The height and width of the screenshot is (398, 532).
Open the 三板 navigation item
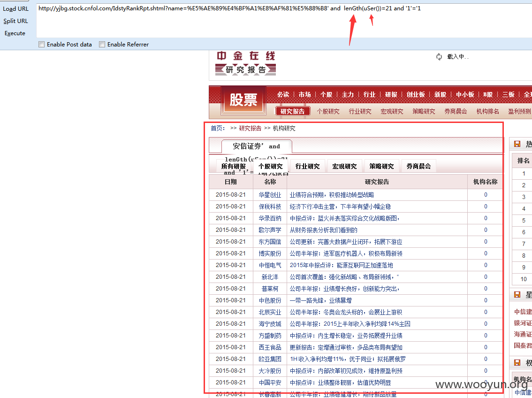coord(508,94)
